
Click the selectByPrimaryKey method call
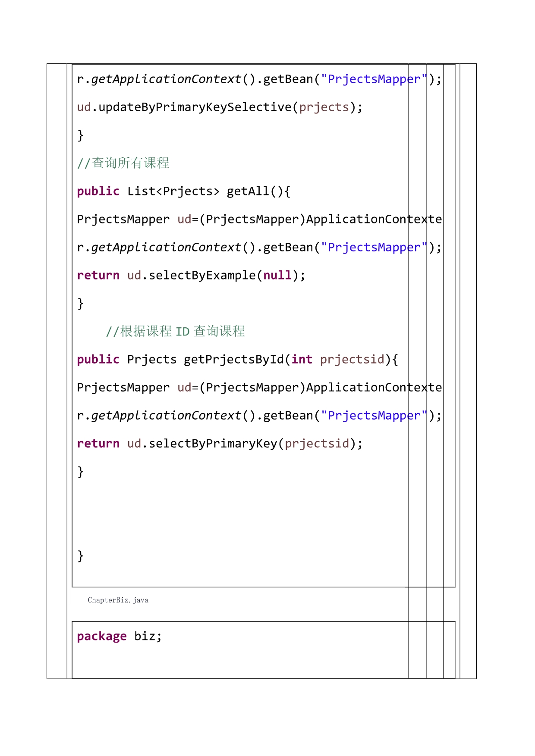point(213,444)
